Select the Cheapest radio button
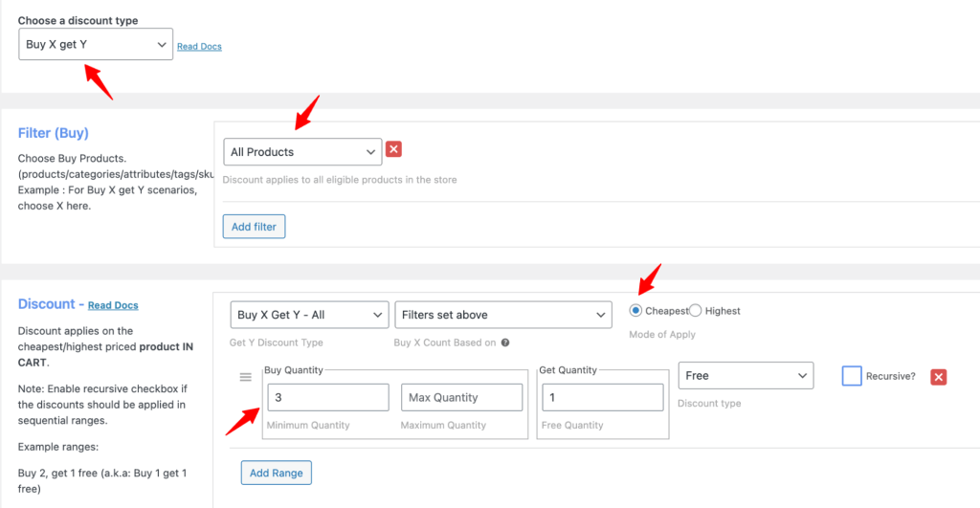Viewport: 980px width, 508px height. [635, 311]
